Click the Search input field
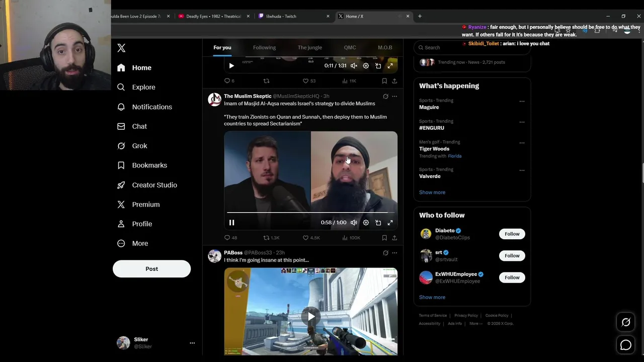644x362 pixels. [x=472, y=47]
